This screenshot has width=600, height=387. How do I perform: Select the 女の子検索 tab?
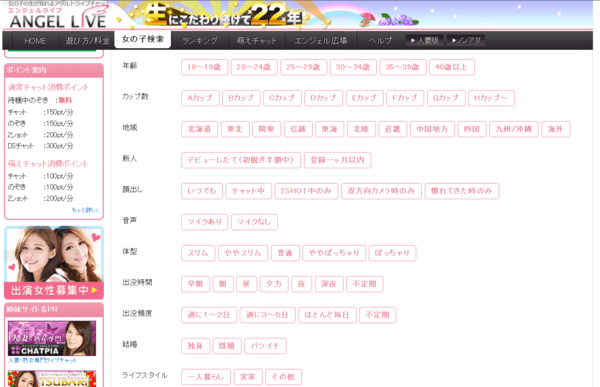(143, 39)
